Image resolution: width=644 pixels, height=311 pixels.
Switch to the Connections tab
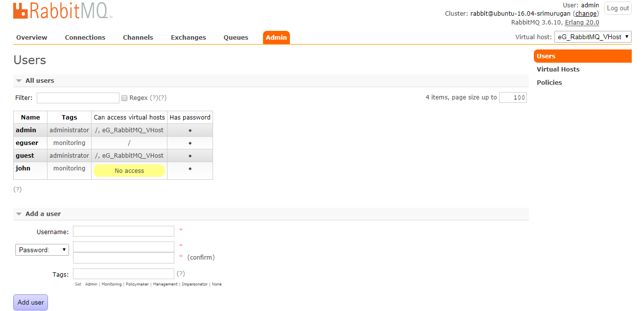[x=85, y=37]
